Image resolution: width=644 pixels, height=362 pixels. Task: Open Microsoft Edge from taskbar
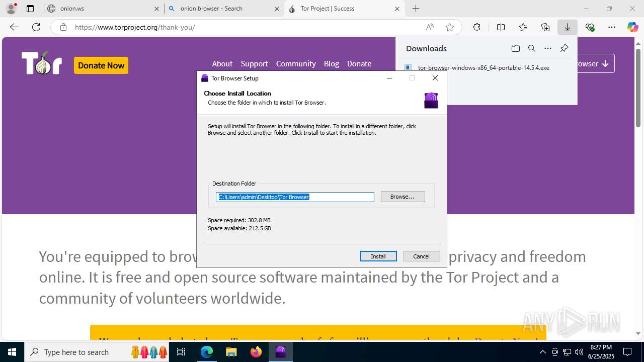click(x=207, y=352)
